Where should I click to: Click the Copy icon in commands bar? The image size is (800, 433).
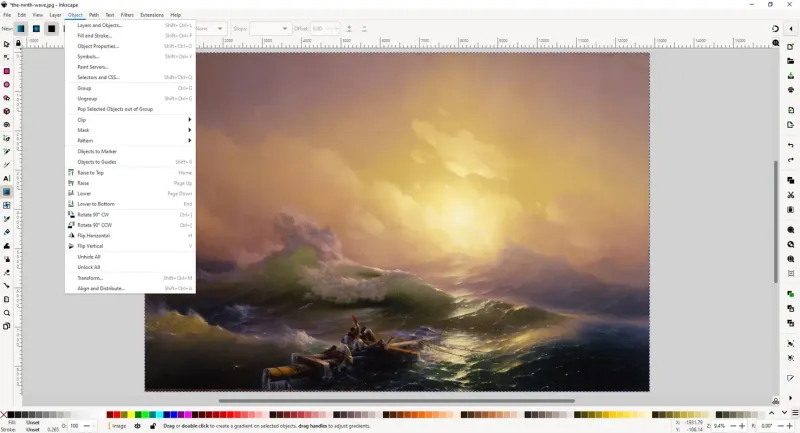click(x=790, y=181)
